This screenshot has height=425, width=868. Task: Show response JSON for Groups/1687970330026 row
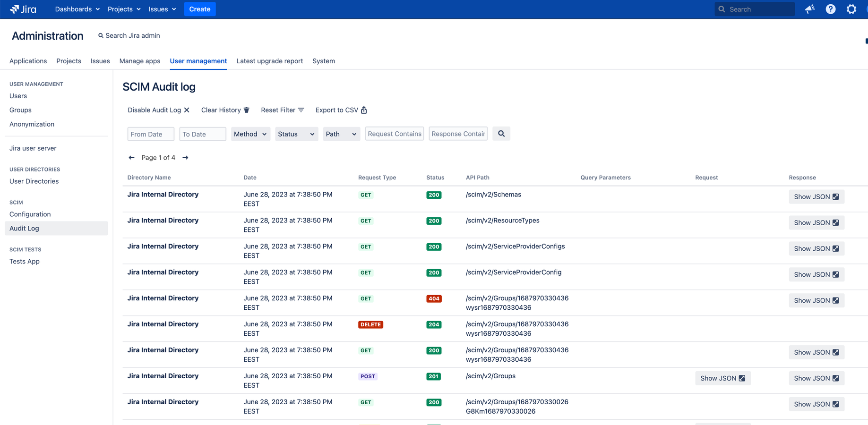point(816,404)
